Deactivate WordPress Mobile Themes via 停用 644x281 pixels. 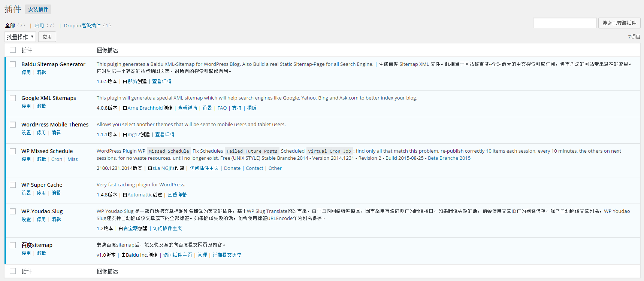click(x=41, y=132)
